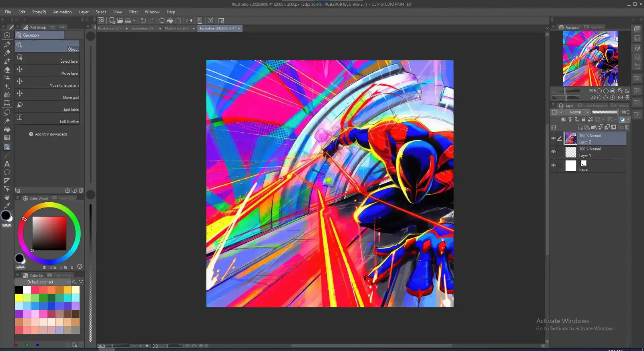The image size is (644, 351).
Task: Click the color square in the Color Wheel
Action: tap(49, 234)
